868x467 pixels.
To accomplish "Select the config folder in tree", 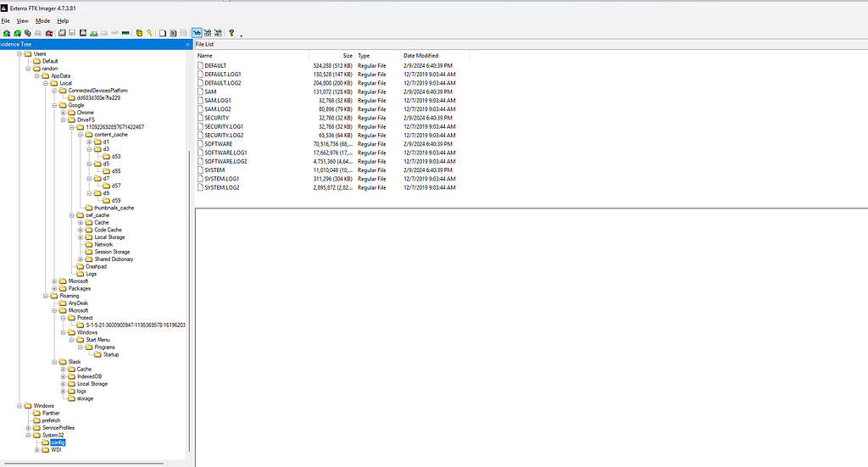I will [x=58, y=442].
